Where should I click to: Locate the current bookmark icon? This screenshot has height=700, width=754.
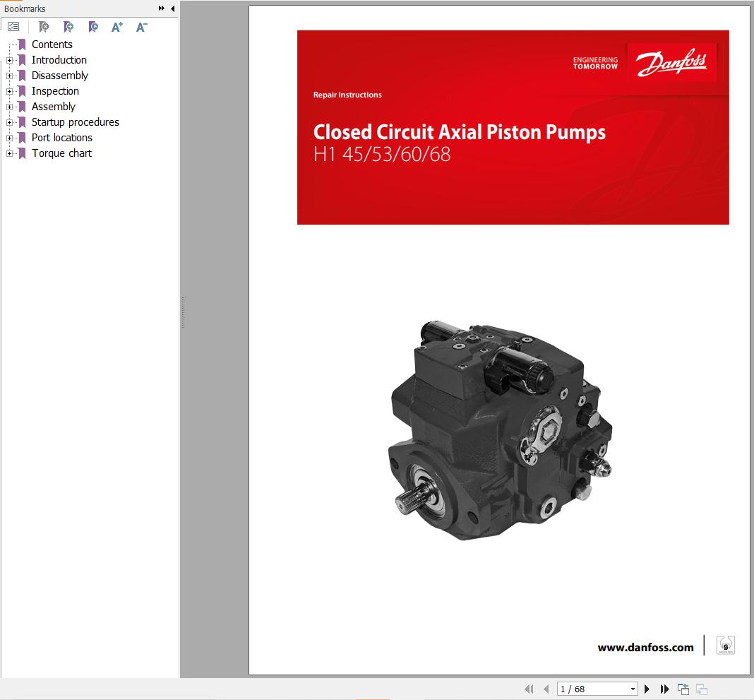point(92,27)
